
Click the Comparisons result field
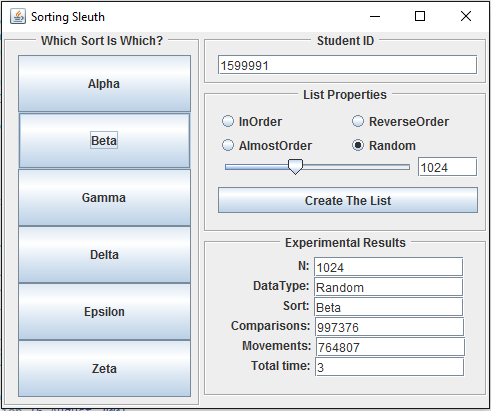coord(389,327)
